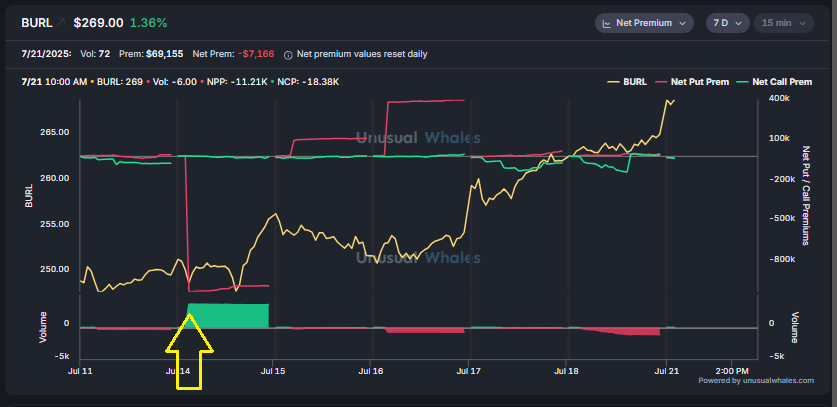837x407 pixels.
Task: Toggle the Net Call Prem legend series
Action: point(774,82)
